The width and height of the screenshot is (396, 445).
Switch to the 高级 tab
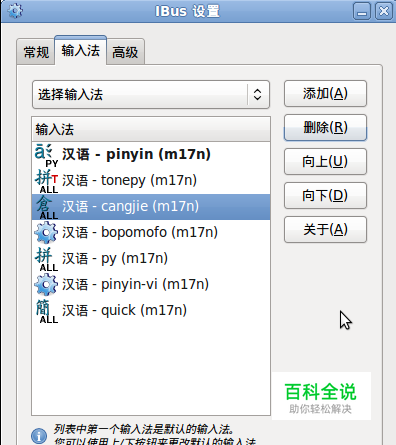(x=125, y=52)
